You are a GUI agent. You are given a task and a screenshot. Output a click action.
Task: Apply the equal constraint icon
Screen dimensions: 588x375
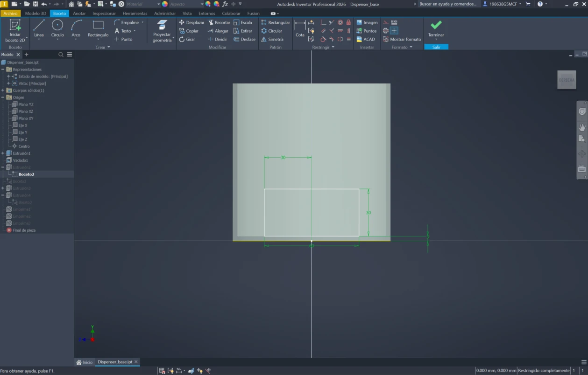click(348, 39)
